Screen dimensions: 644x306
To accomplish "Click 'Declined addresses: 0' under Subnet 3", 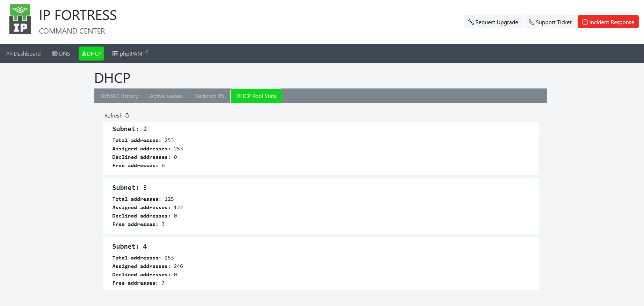I will click(145, 216).
